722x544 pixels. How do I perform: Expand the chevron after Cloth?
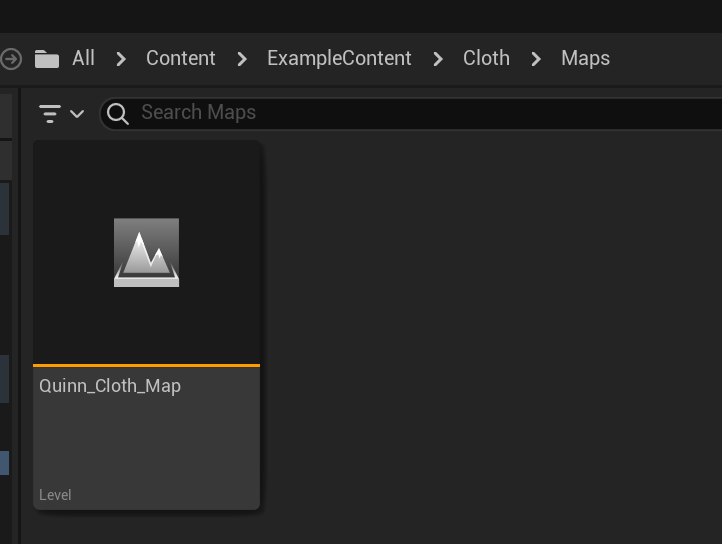tap(536, 59)
